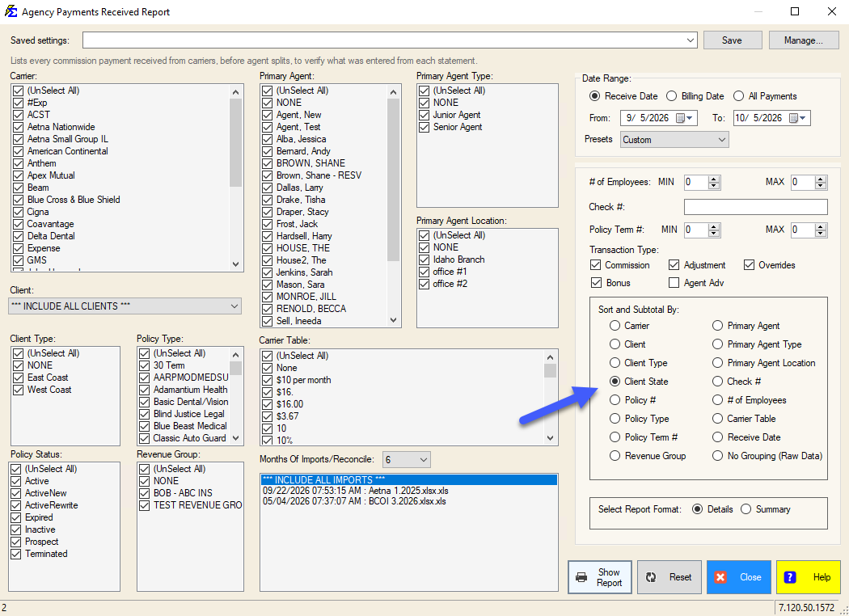Open the Saved settings dropdown
This screenshot has height=616, width=849.
tap(691, 40)
